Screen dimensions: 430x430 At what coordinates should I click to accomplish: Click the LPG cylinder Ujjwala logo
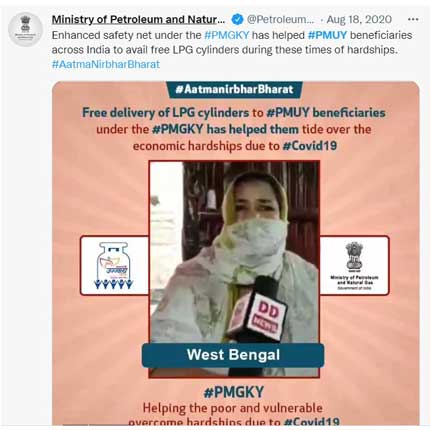coord(114,265)
